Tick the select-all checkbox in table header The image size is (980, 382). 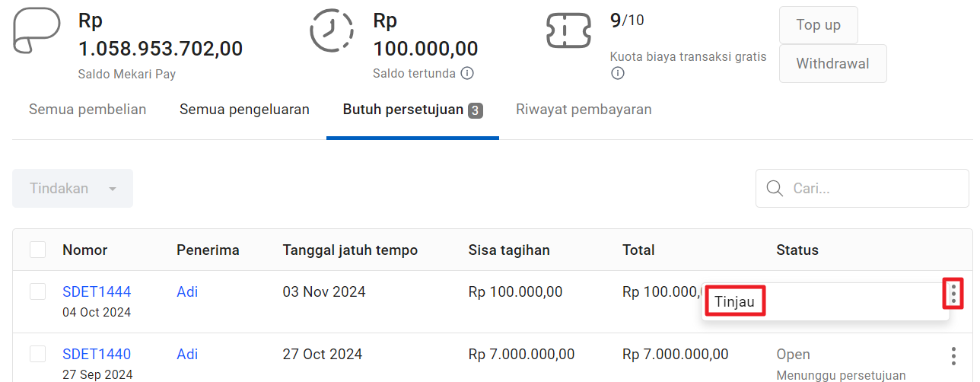click(37, 250)
